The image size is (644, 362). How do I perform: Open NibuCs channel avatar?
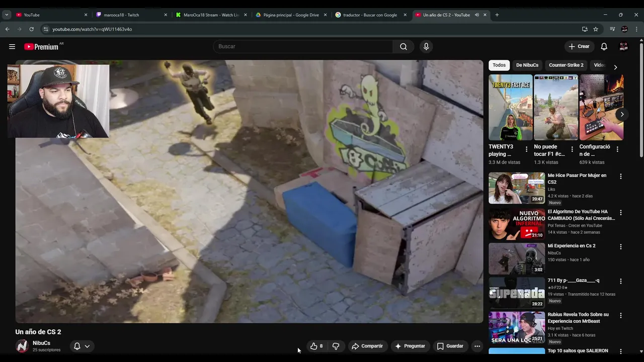click(22, 346)
